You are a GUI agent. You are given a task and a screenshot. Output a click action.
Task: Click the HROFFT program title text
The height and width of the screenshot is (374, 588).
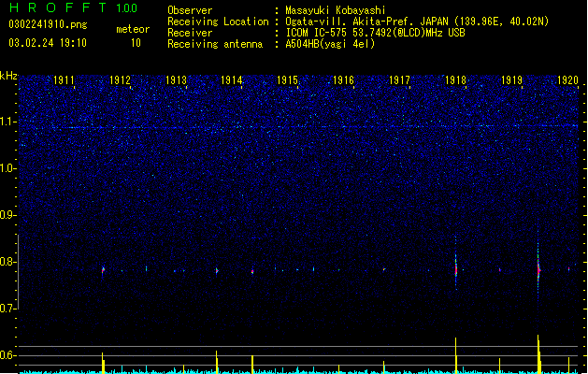click(59, 7)
